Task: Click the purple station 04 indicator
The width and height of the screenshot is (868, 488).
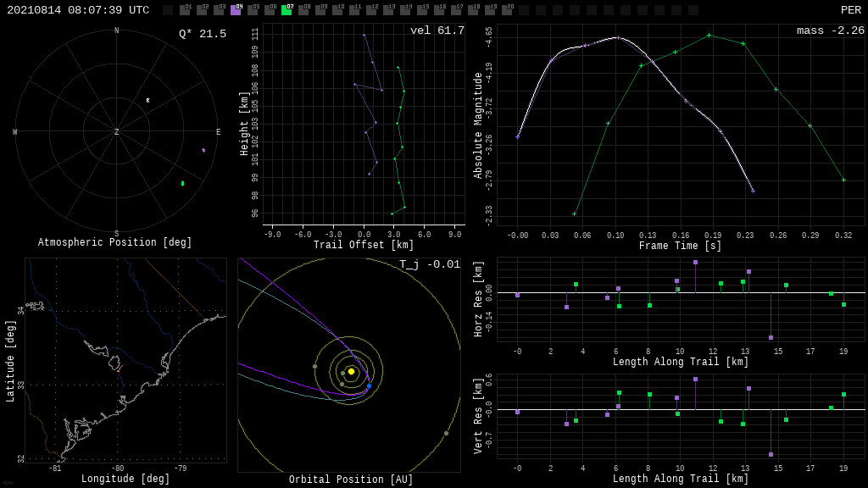Action: click(x=236, y=10)
